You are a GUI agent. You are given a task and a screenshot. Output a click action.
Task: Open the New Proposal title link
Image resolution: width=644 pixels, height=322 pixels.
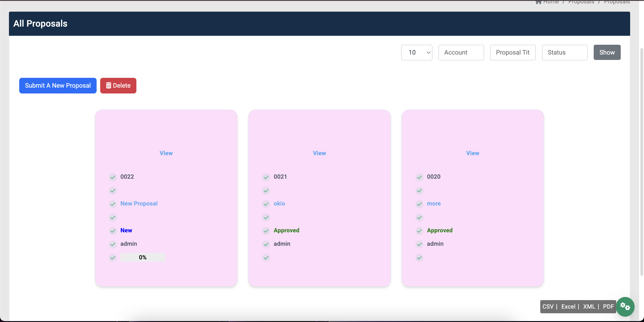pos(139,203)
